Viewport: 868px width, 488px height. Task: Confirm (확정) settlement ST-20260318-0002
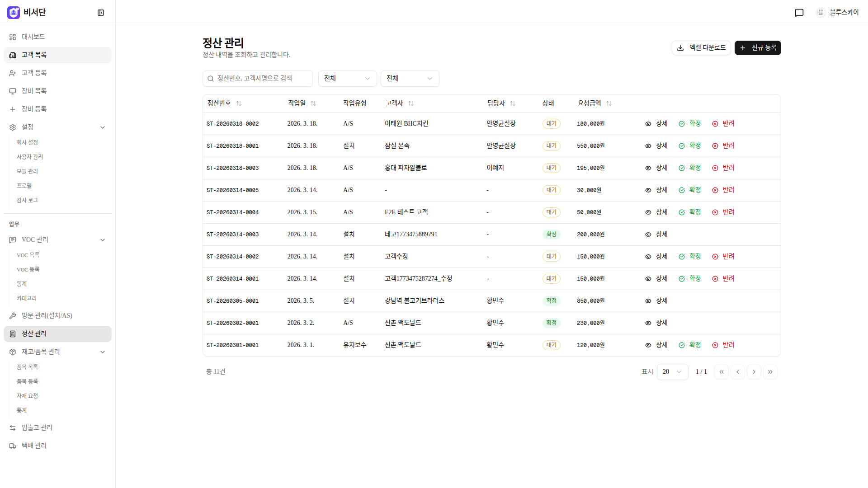click(x=689, y=124)
